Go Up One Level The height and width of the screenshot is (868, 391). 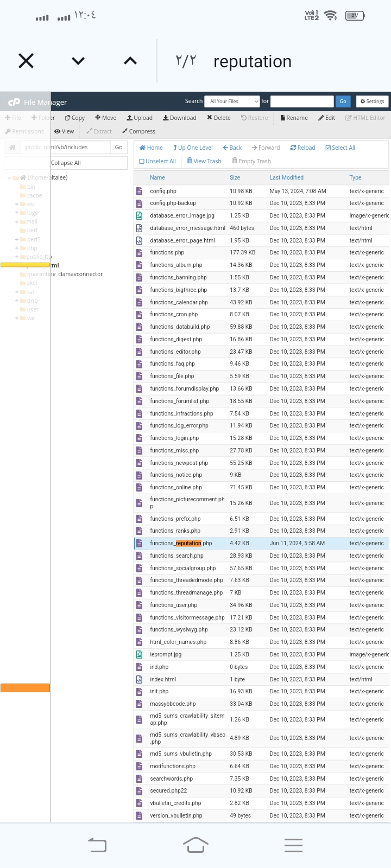click(x=193, y=148)
